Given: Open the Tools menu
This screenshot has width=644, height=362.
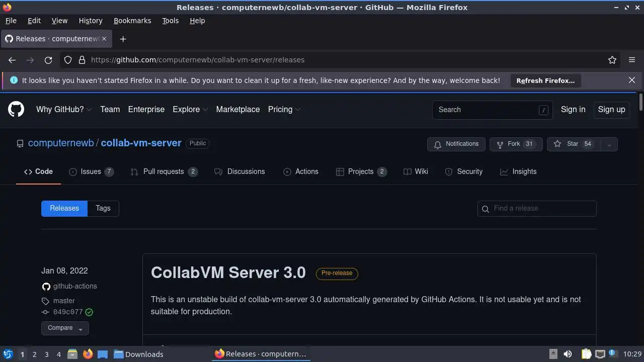Looking at the screenshot, I should coord(170,21).
